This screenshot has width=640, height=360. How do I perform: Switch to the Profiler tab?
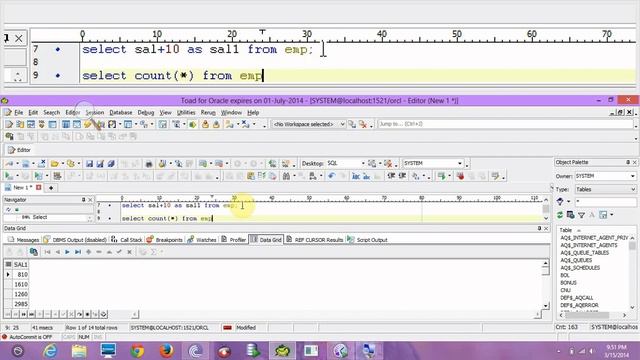pyautogui.click(x=234, y=240)
